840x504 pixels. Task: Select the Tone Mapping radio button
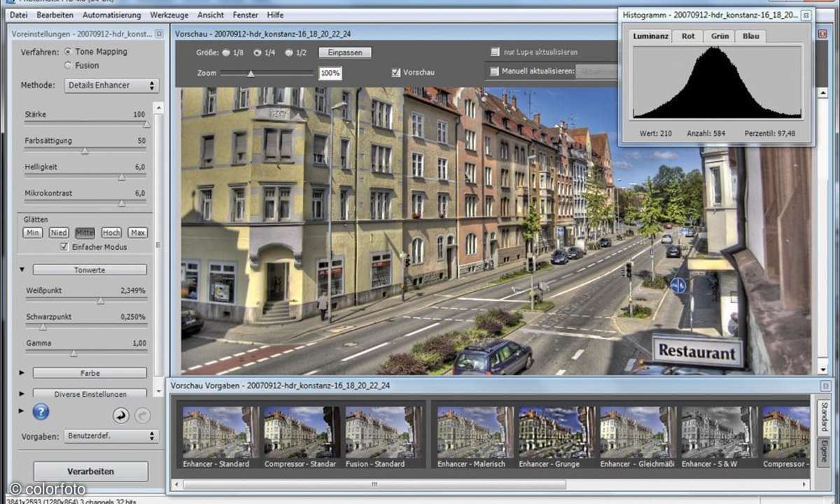coord(68,52)
